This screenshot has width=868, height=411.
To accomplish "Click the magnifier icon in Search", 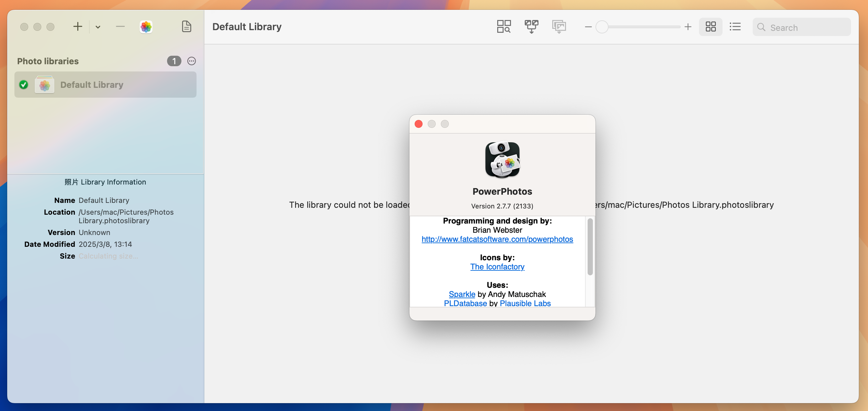I will [x=761, y=27].
